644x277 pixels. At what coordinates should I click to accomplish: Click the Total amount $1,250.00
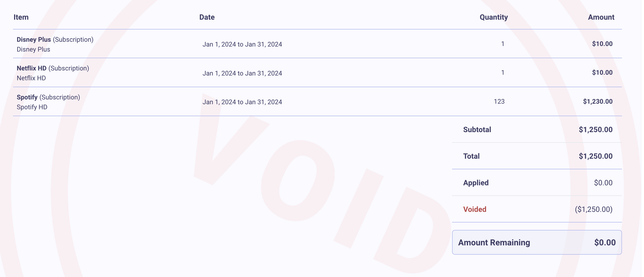[596, 156]
